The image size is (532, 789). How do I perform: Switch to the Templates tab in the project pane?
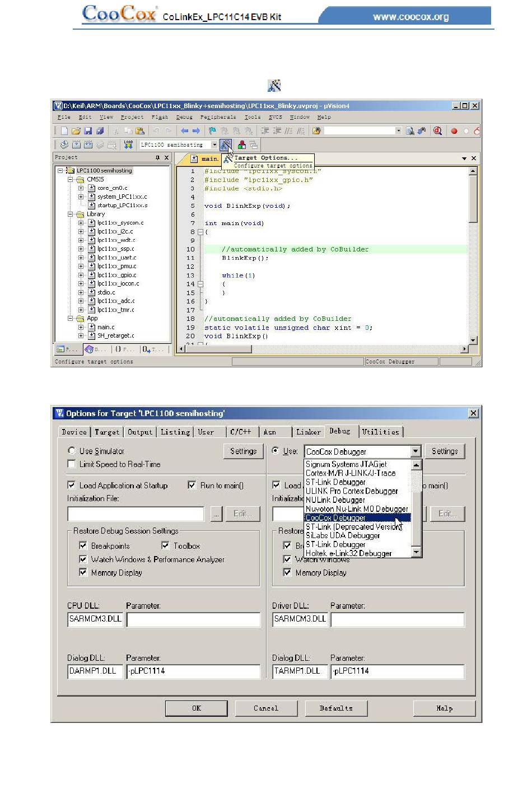pos(153,349)
